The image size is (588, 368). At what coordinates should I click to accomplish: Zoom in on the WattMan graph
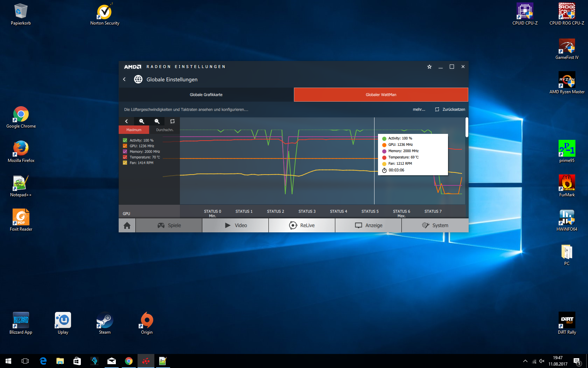[142, 121]
